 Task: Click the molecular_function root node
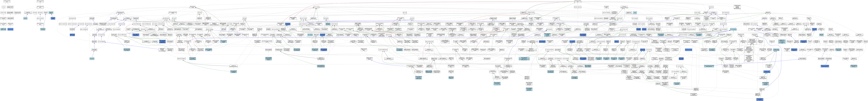click(7, 1)
